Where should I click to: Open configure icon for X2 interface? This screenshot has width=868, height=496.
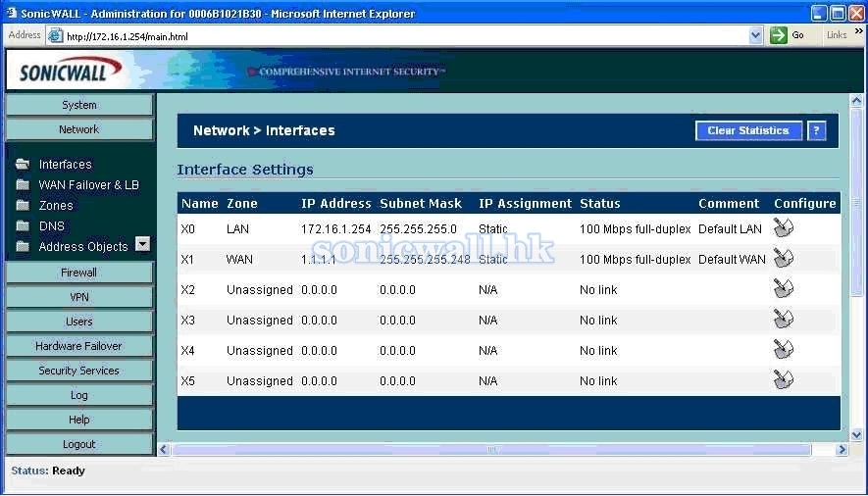[784, 288]
